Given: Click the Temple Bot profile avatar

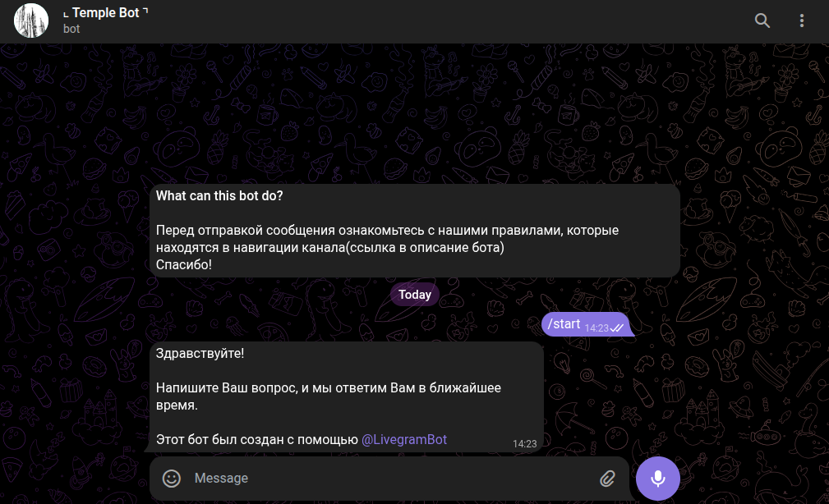Looking at the screenshot, I should tap(31, 21).
